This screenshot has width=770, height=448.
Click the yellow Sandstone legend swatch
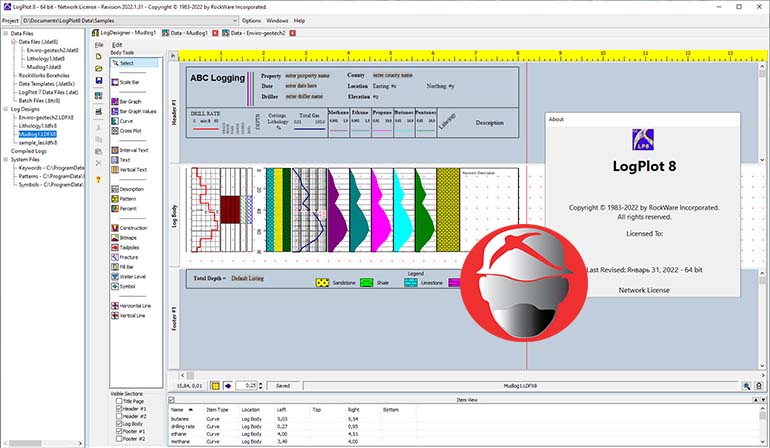click(x=322, y=282)
